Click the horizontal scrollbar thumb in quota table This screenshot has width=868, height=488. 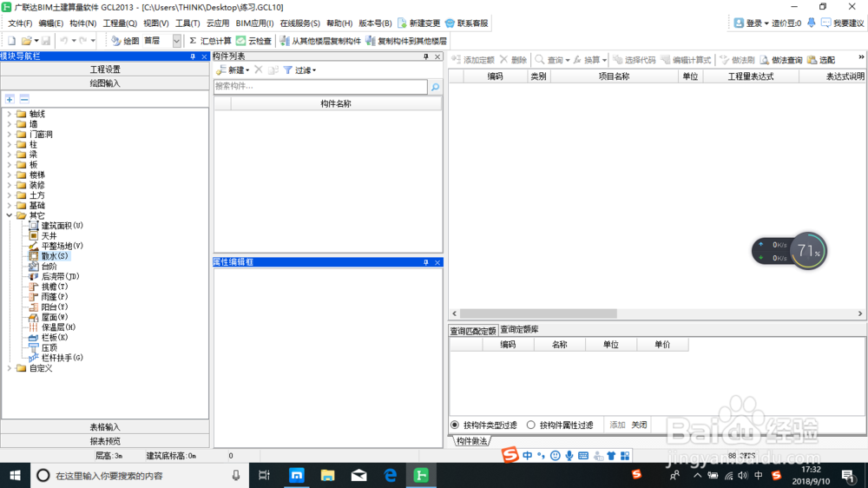click(538, 313)
